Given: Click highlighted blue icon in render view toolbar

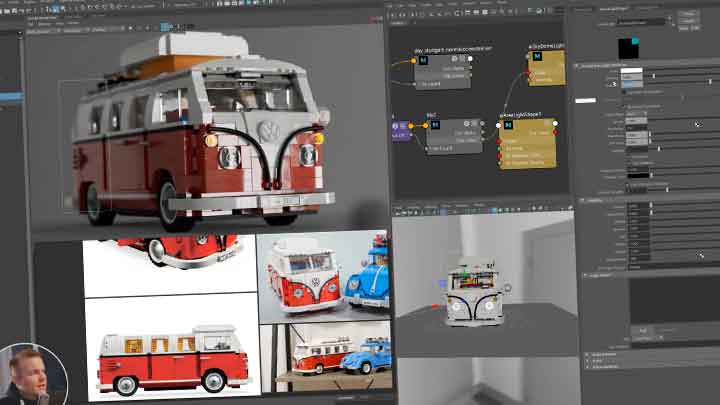Looking at the screenshot, I should (x=164, y=27).
